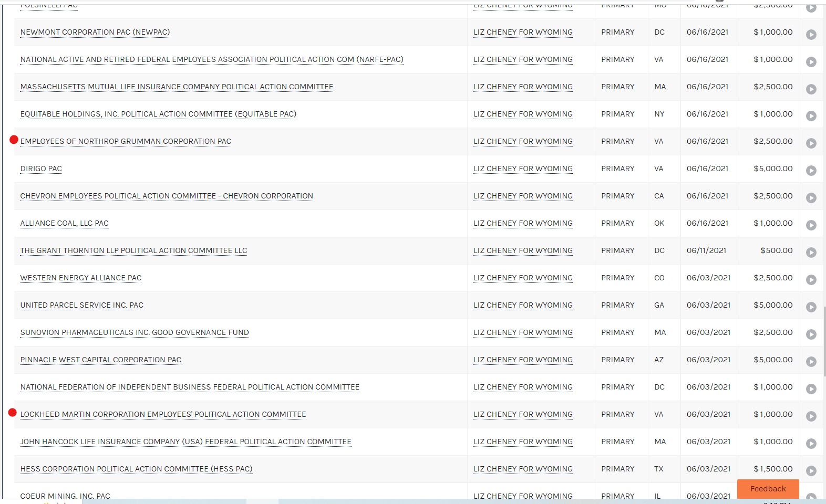Expand details arrow for Newmont Corporation PAC row

pyautogui.click(x=811, y=35)
